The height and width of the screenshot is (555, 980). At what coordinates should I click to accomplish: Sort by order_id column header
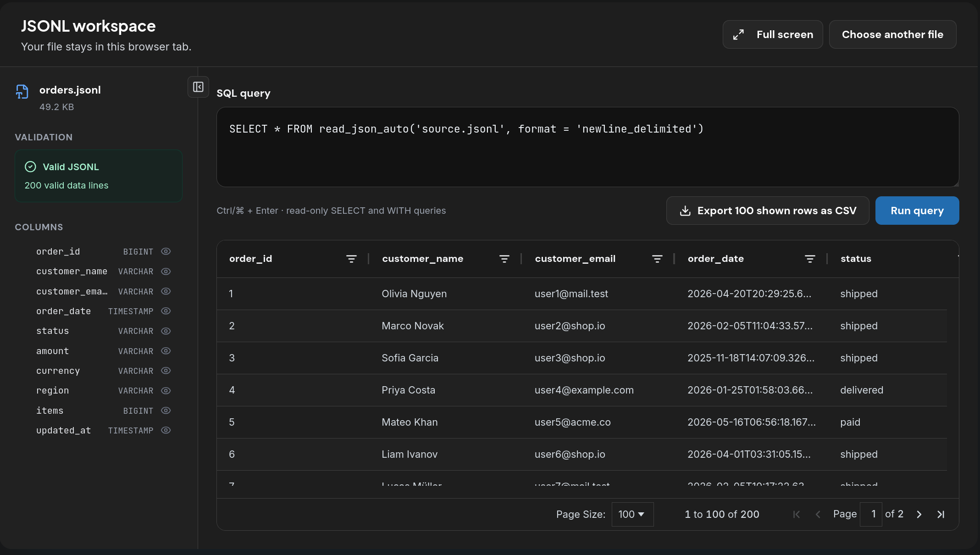tap(250, 259)
